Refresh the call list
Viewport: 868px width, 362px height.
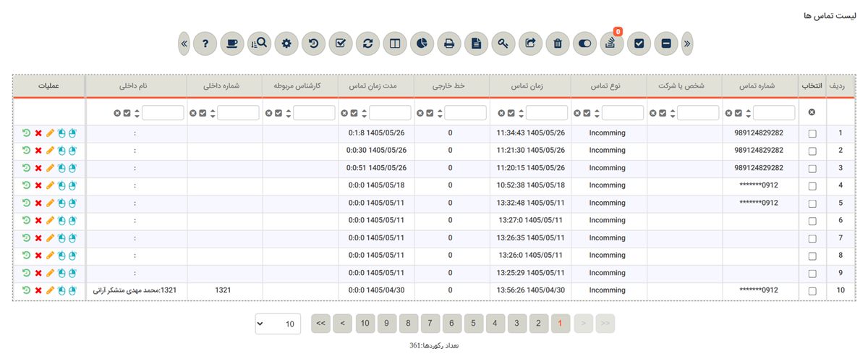coord(367,43)
